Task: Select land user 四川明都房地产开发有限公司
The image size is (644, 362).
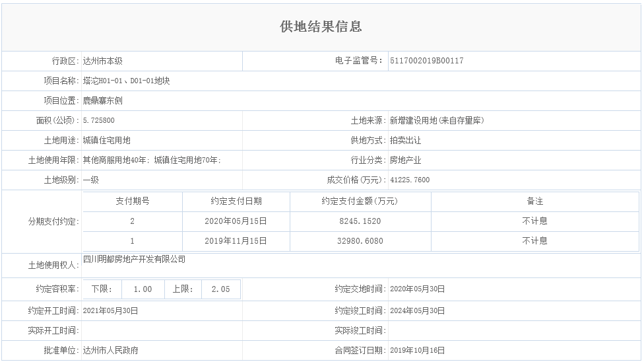Action: tap(135, 259)
